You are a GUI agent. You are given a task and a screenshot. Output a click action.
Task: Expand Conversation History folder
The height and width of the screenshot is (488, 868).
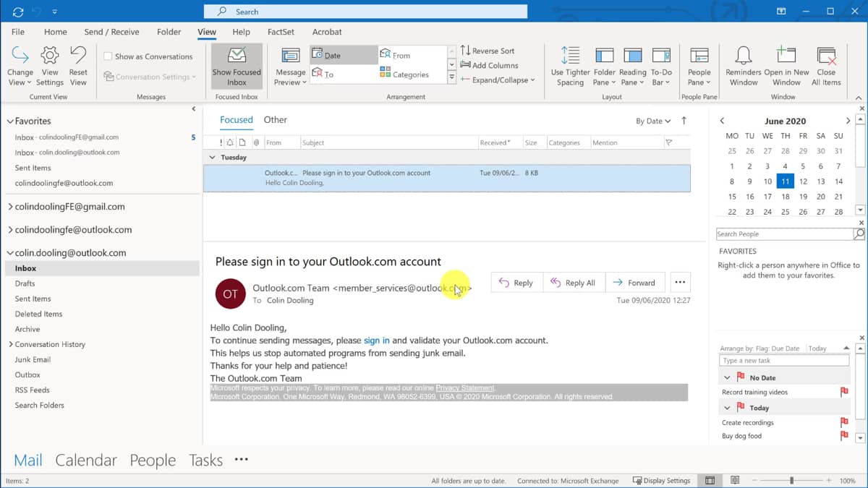(x=10, y=345)
